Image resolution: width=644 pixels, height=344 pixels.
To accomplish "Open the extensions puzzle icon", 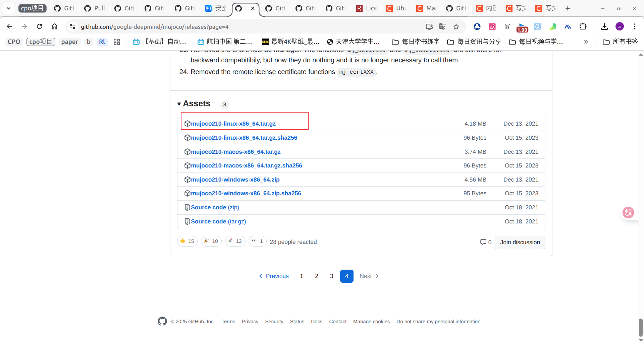I will (583, 26).
